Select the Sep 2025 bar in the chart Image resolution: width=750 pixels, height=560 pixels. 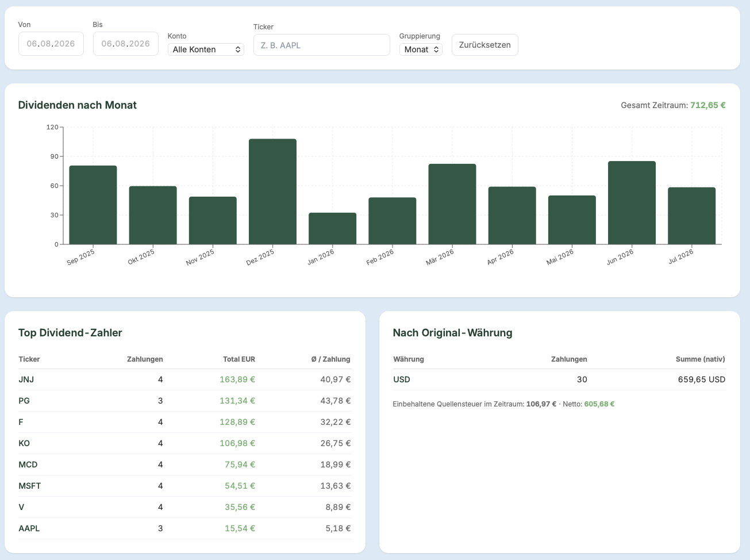click(93, 205)
